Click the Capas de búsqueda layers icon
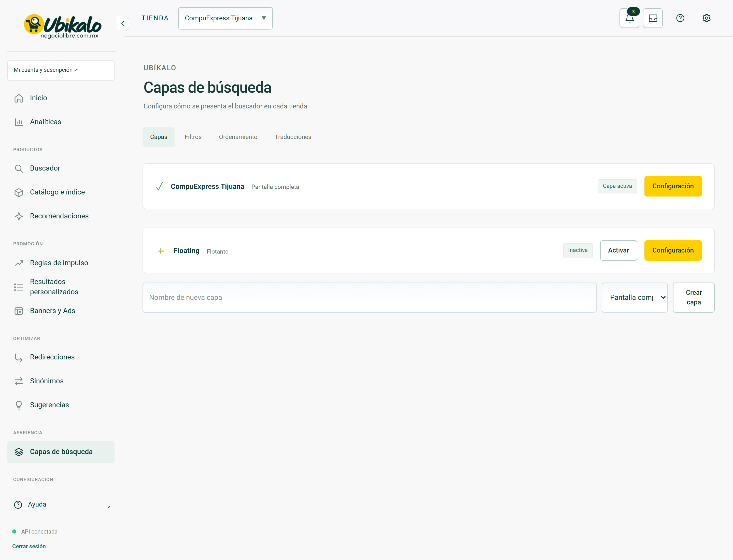Viewport: 733px width, 560px height. pos(19,452)
